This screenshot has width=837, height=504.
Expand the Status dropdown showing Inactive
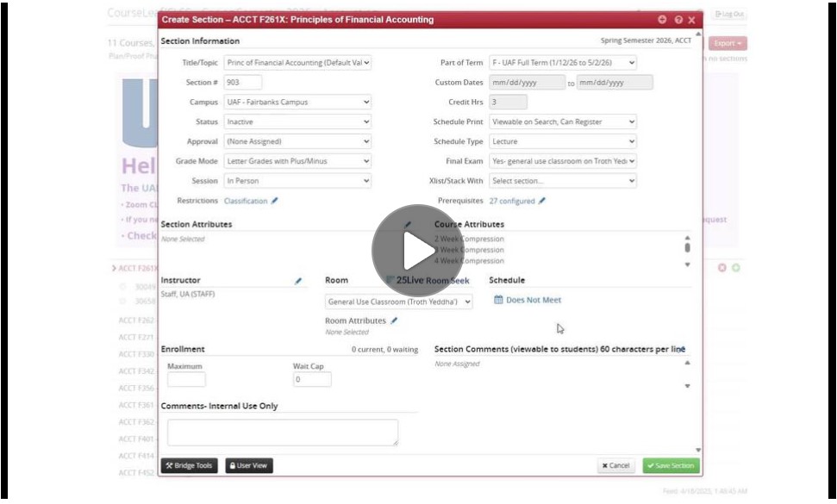pos(297,121)
